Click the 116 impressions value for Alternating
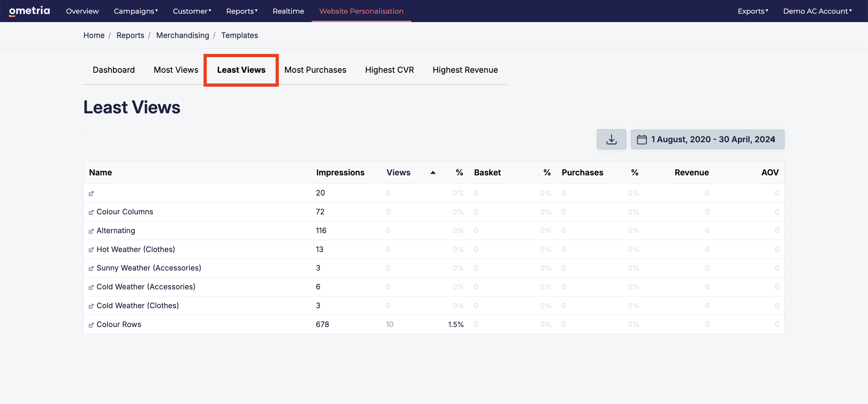Image resolution: width=868 pixels, height=404 pixels. coord(321,231)
